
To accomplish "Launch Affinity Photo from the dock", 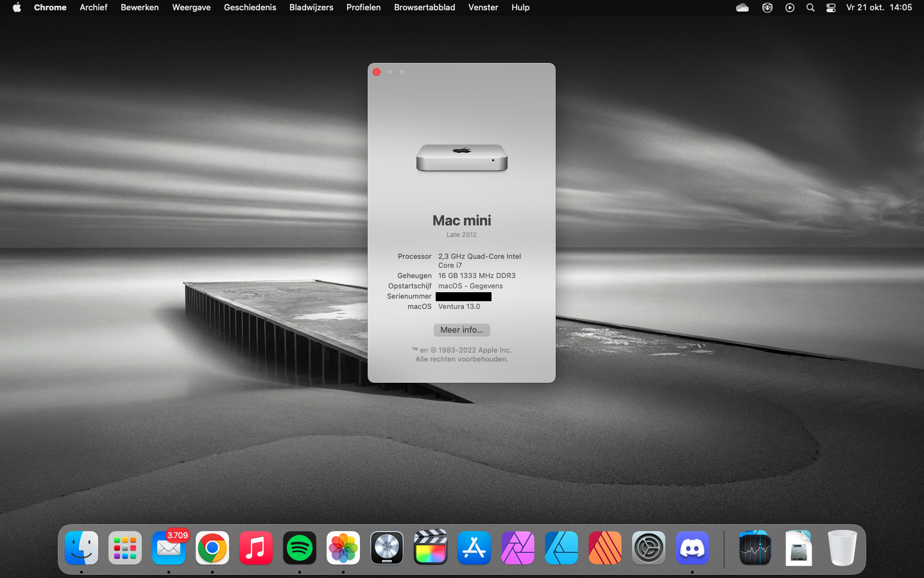I will pos(518,548).
